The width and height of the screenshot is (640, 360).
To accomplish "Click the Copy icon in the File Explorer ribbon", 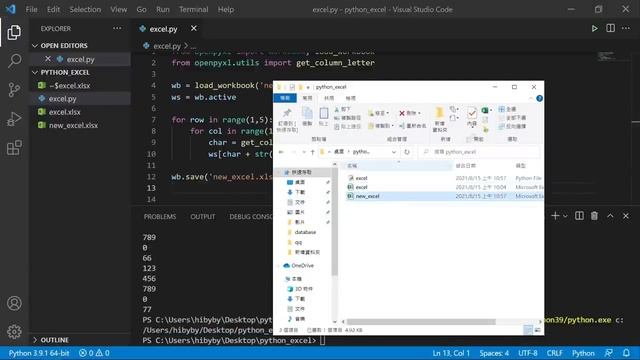I will [x=307, y=113].
